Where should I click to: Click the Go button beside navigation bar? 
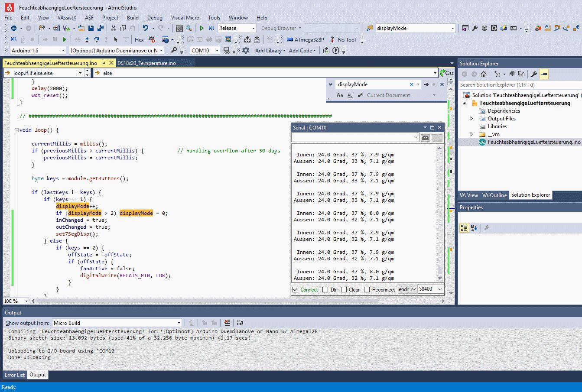point(446,73)
